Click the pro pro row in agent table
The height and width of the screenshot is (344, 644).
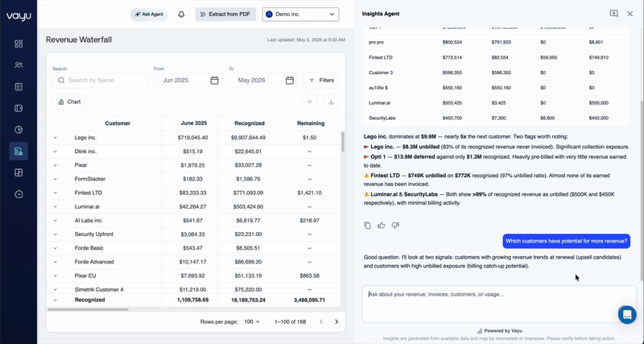[x=497, y=43]
